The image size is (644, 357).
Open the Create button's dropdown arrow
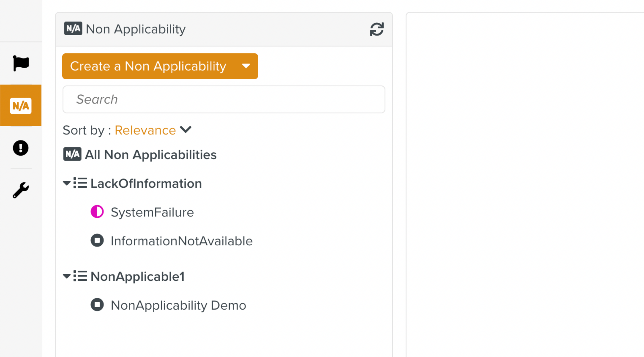pos(246,66)
